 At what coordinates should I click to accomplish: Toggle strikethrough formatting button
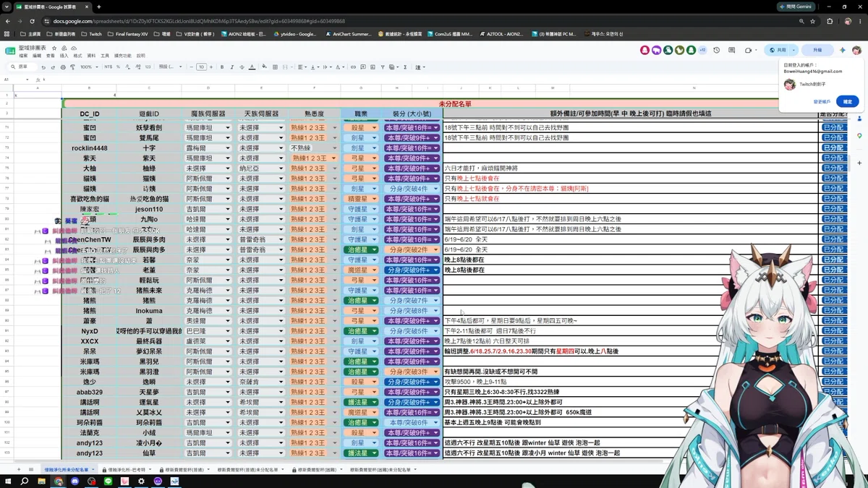(242, 67)
